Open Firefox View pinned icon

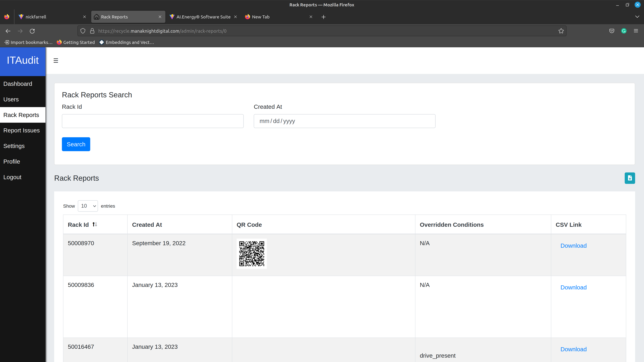(x=7, y=17)
